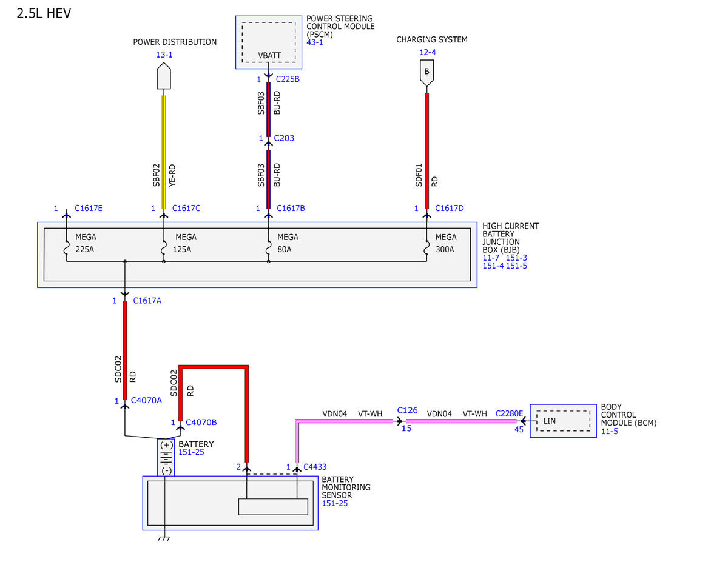Click the power distribution arrow symbol

click(x=163, y=77)
